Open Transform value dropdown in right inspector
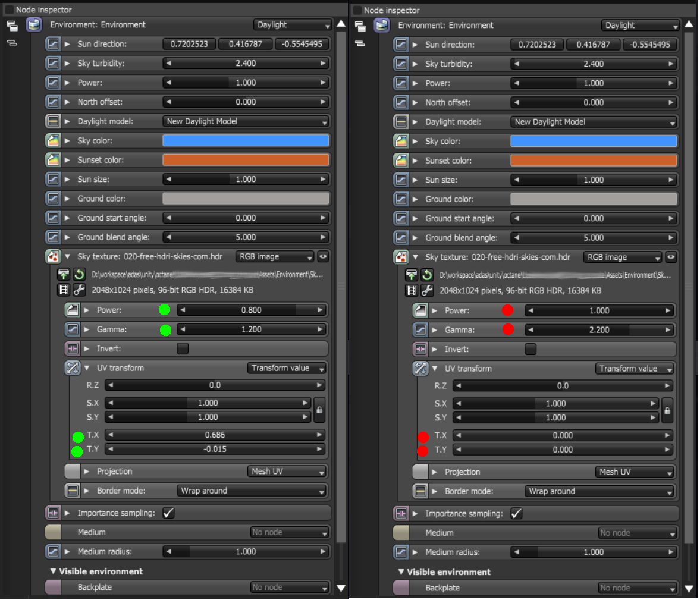 tap(635, 369)
